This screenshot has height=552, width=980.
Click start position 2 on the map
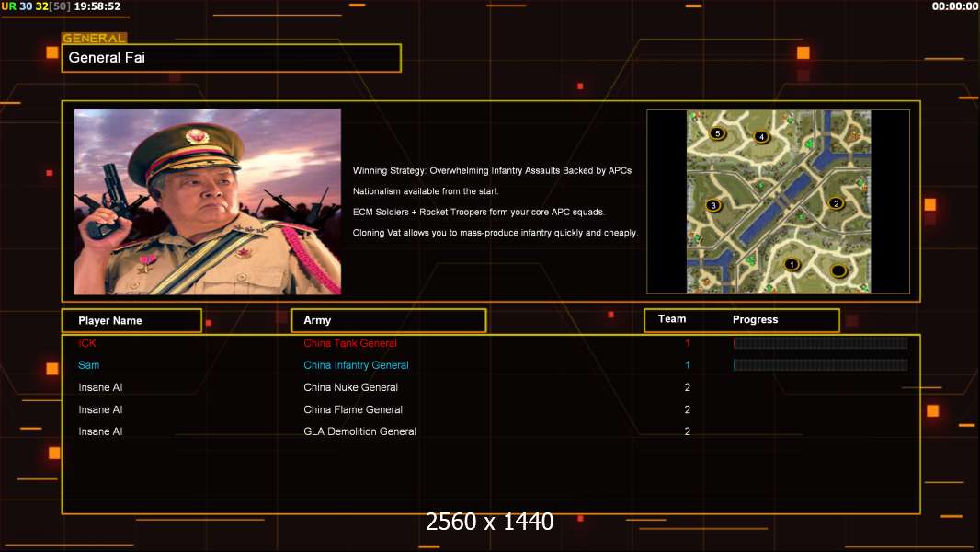[x=836, y=203]
